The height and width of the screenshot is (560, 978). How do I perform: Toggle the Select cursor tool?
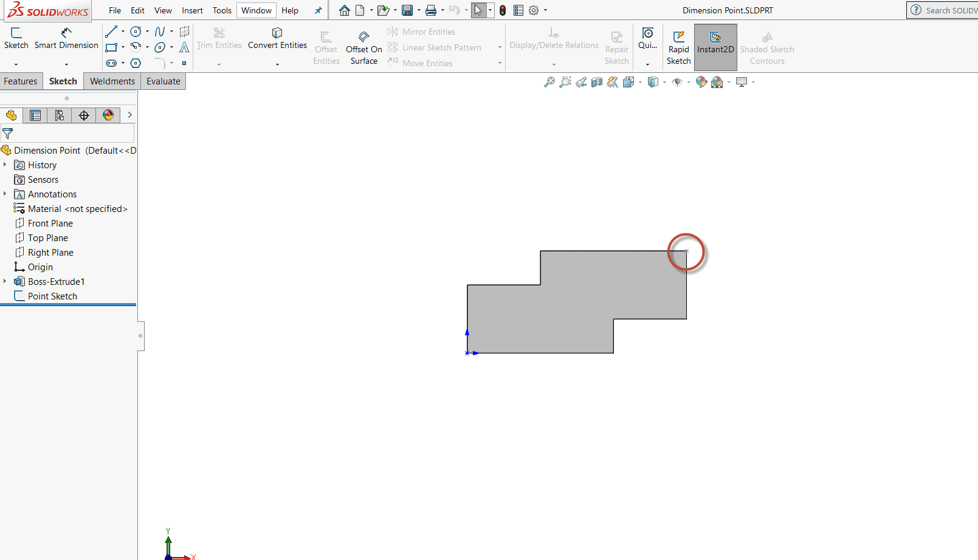point(478,10)
